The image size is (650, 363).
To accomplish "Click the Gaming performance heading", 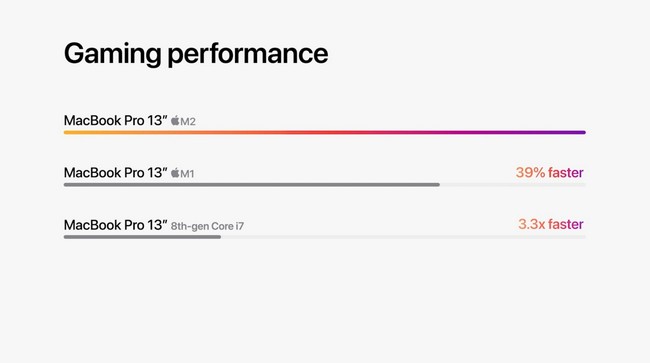I will tap(196, 53).
